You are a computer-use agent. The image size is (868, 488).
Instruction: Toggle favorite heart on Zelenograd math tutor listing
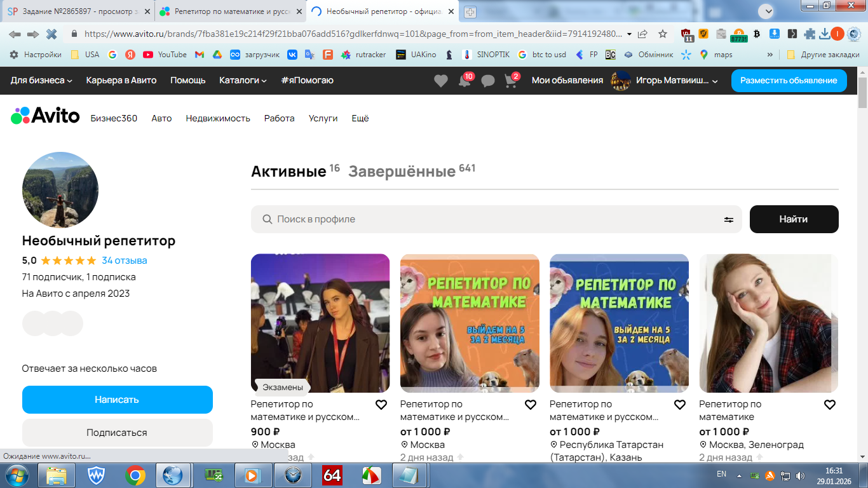pyautogui.click(x=829, y=405)
